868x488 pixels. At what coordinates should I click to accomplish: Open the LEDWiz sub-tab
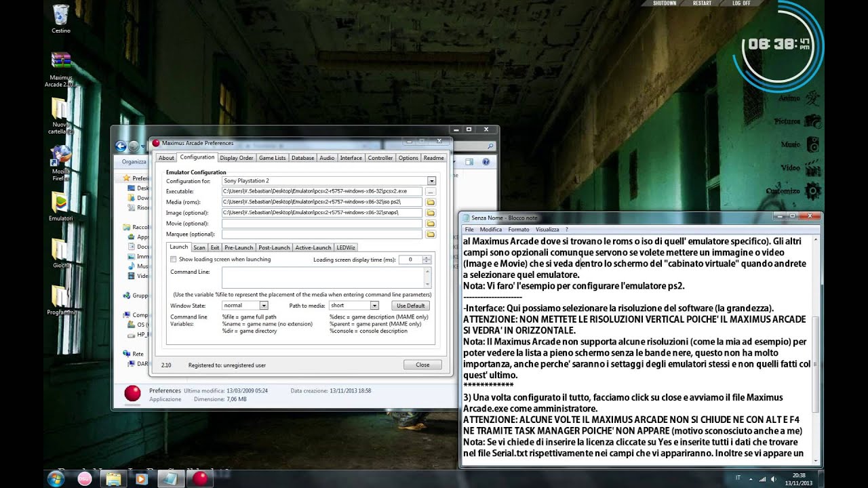(346, 247)
